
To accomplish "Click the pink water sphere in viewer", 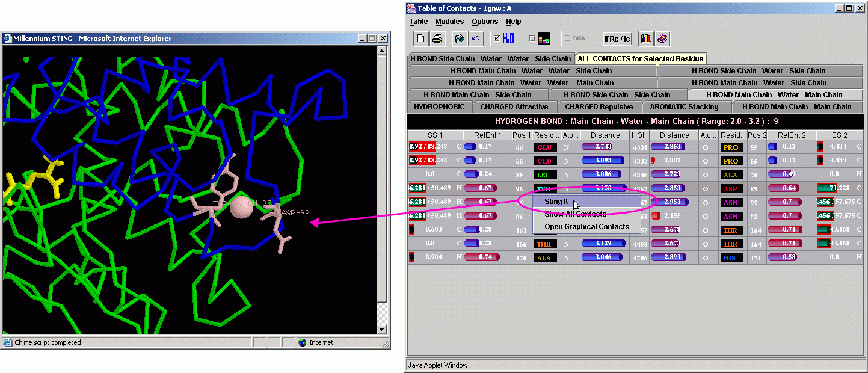I will [x=242, y=208].
